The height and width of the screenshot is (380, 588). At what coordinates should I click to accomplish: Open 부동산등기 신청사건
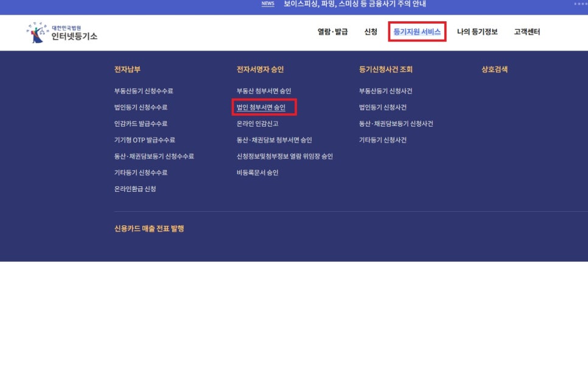(x=385, y=91)
